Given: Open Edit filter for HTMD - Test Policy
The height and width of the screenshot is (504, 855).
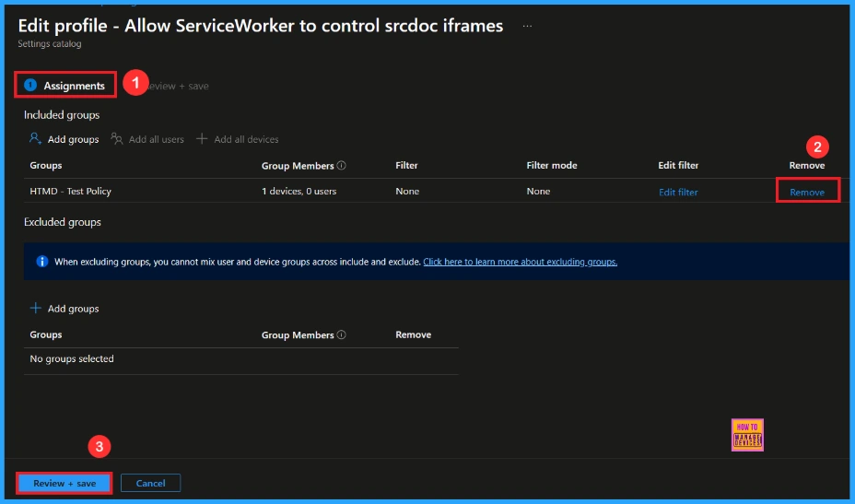Looking at the screenshot, I should (x=678, y=192).
